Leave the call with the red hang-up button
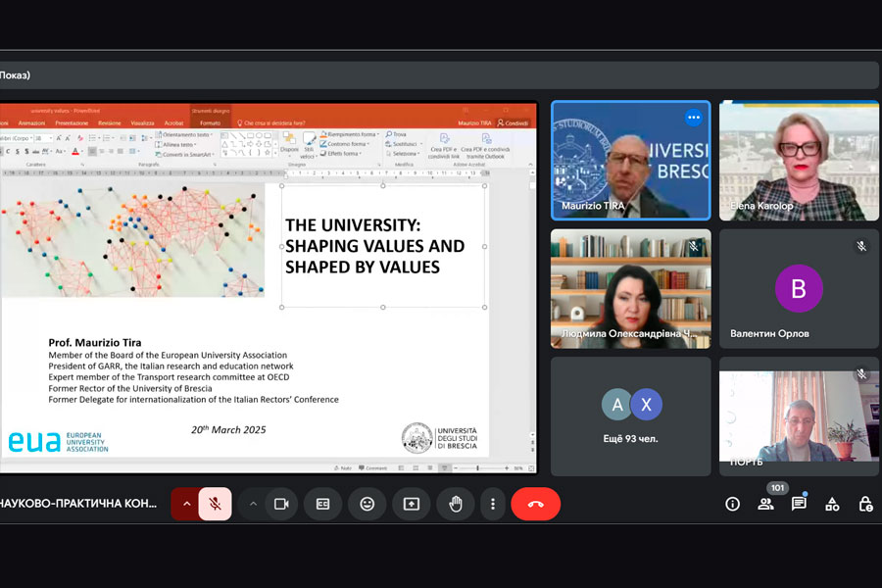882x588 pixels. (x=535, y=504)
